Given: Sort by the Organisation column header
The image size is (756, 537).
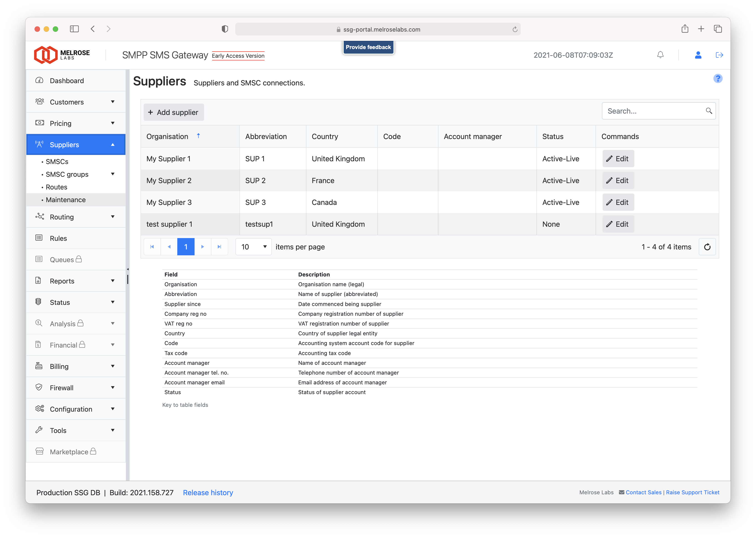Looking at the screenshot, I should click(x=168, y=137).
